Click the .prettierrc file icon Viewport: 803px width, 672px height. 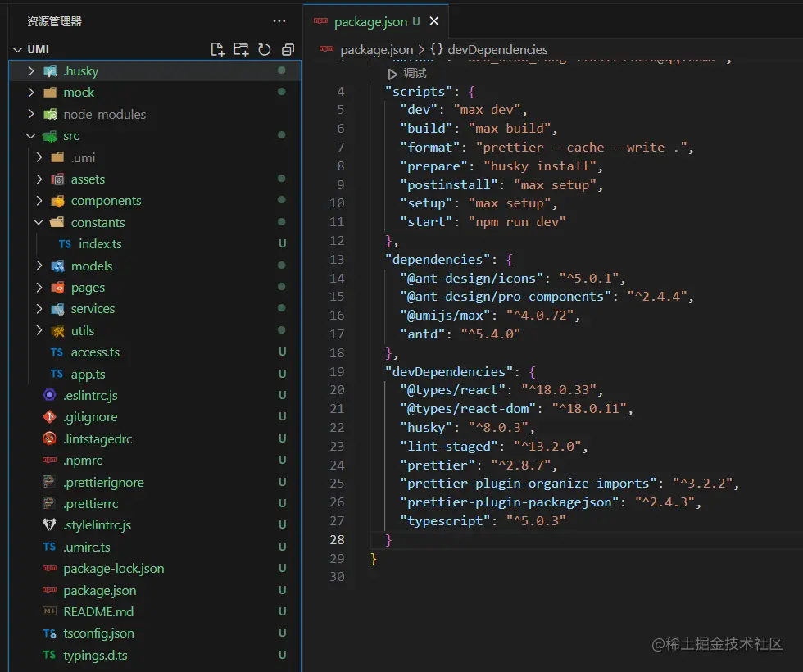(x=50, y=503)
